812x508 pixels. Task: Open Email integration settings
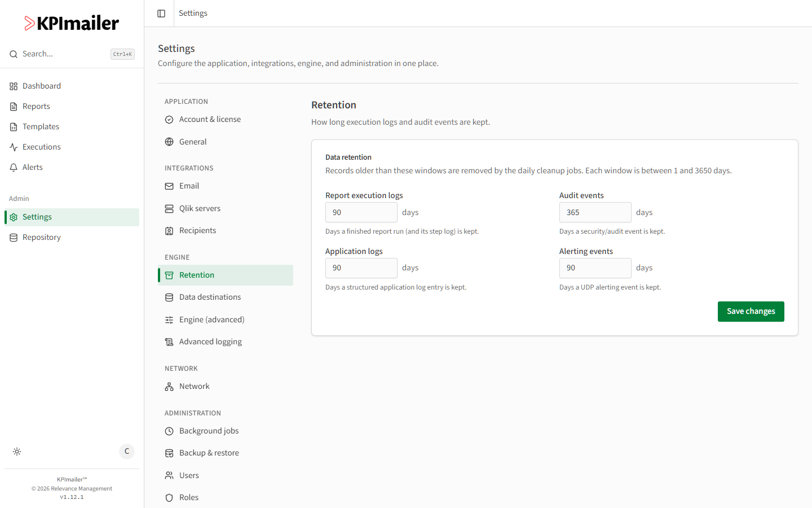pos(226,186)
